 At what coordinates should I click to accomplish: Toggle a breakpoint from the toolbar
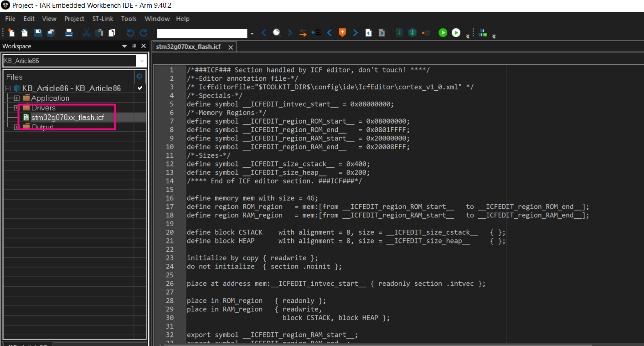point(425,32)
